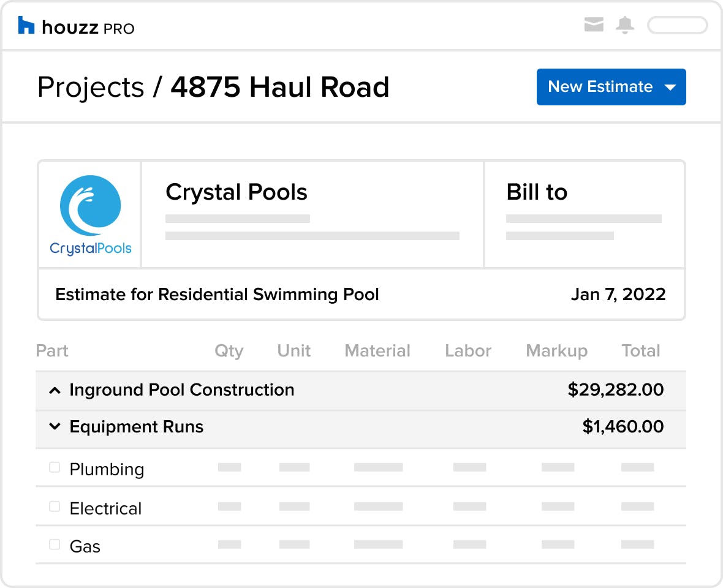Click the Jan 7, 2022 date
This screenshot has height=588, width=723.
[x=618, y=295]
